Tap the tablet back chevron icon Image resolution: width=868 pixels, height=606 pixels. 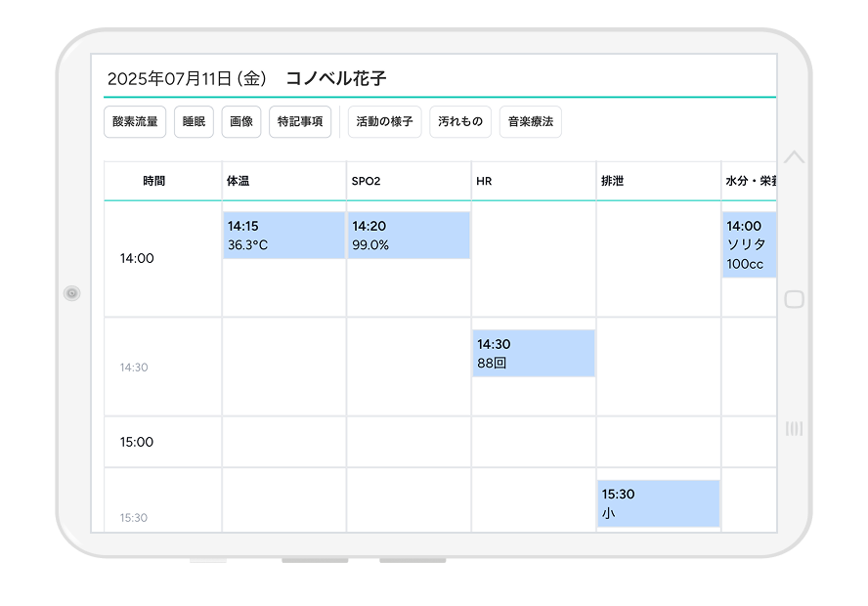[x=795, y=156]
